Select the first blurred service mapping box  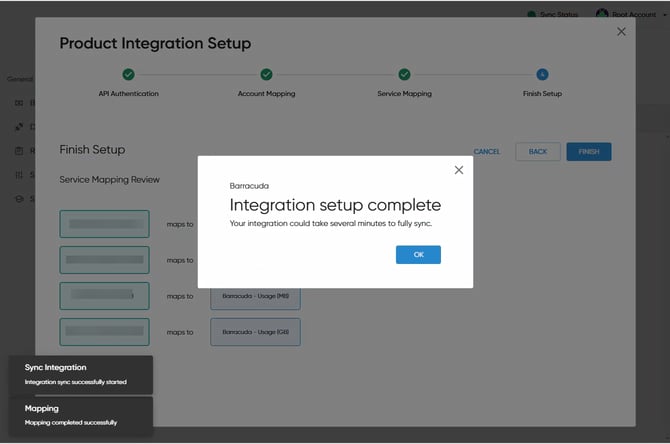(x=104, y=224)
